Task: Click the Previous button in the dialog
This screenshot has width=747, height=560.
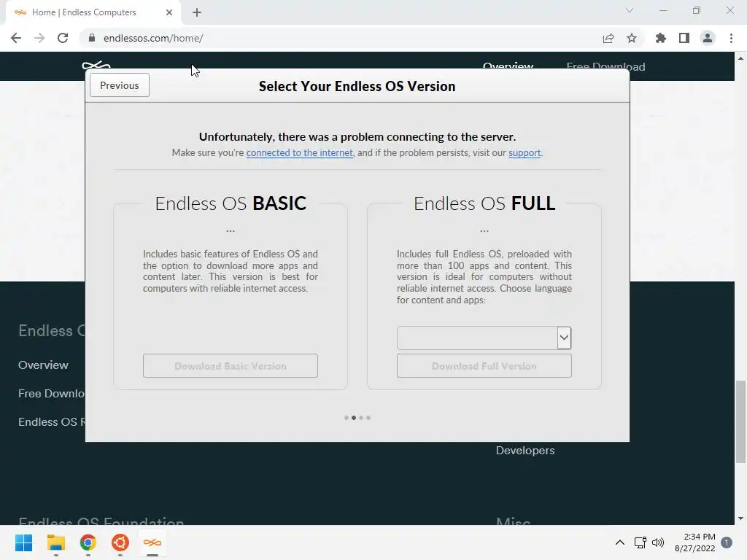Action: pyautogui.click(x=120, y=85)
